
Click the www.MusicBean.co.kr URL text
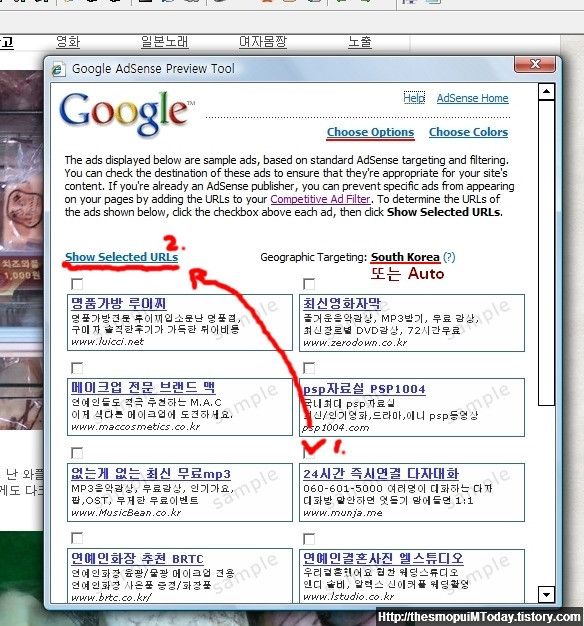coord(126,512)
